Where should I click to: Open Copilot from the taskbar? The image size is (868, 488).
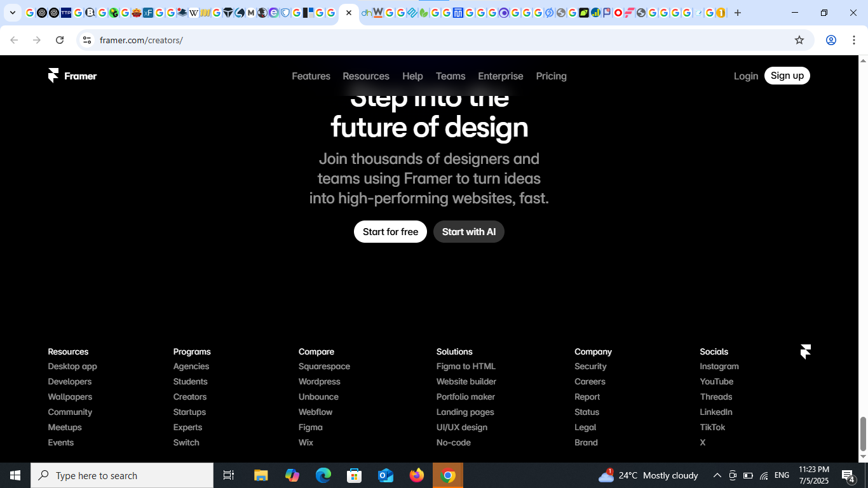[292, 475]
